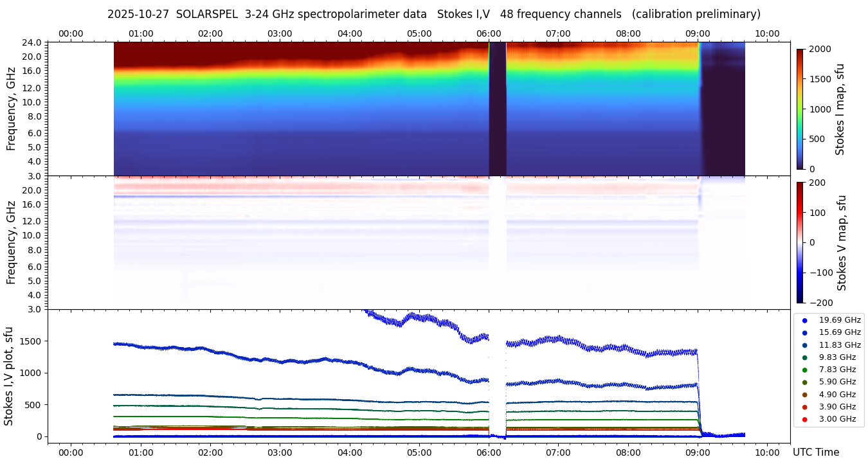The height and width of the screenshot is (466, 868).
Task: Click the 4.90 GHz brown legend dot
Action: tap(804, 395)
